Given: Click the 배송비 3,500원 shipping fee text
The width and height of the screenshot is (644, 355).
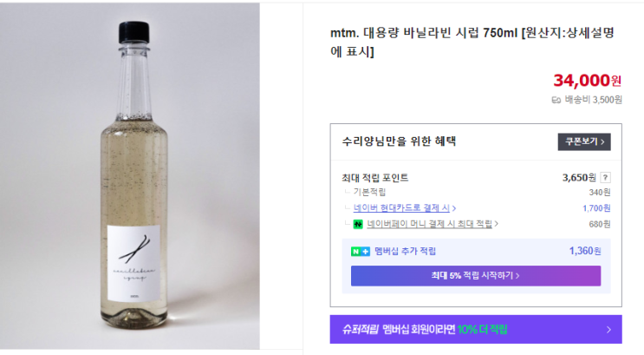Looking at the screenshot, I should 594,100.
